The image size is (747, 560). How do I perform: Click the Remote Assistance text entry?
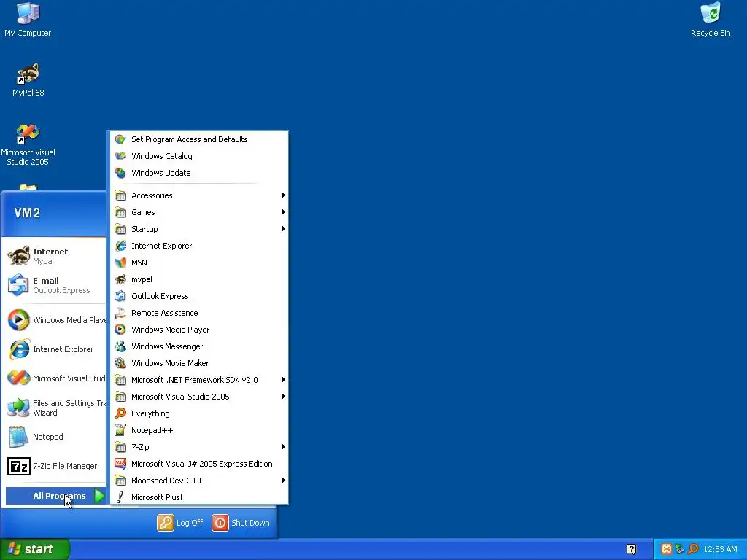[x=164, y=313]
